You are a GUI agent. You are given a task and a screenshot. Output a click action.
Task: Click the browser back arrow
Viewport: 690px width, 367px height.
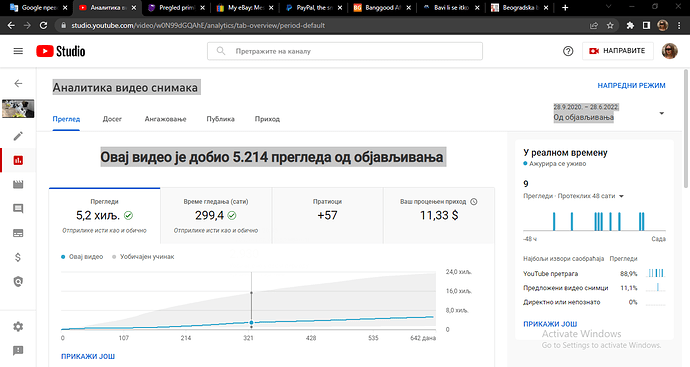pos(11,26)
